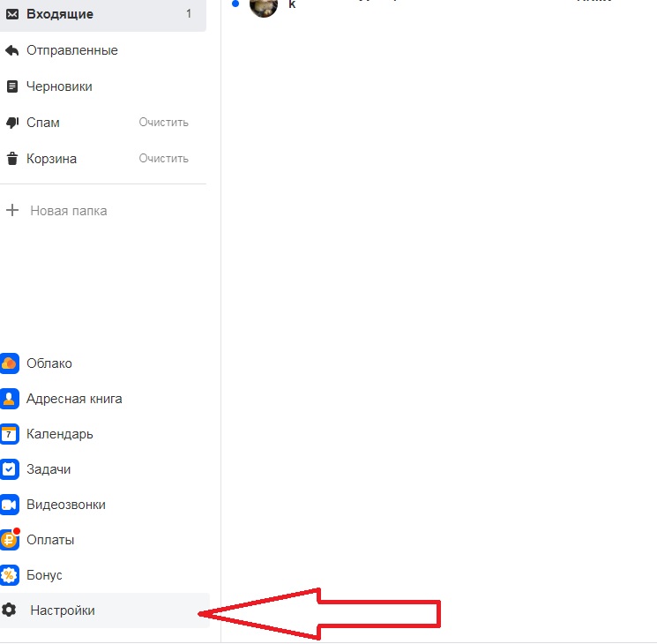This screenshot has width=657, height=644.
Task: Open the Календарь calendar icon
Action: click(x=9, y=434)
